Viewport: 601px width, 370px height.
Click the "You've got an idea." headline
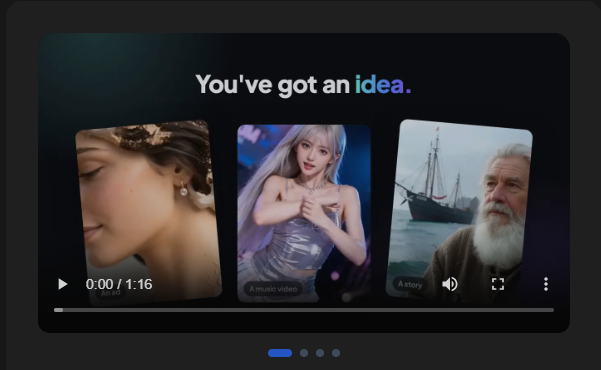tap(303, 84)
